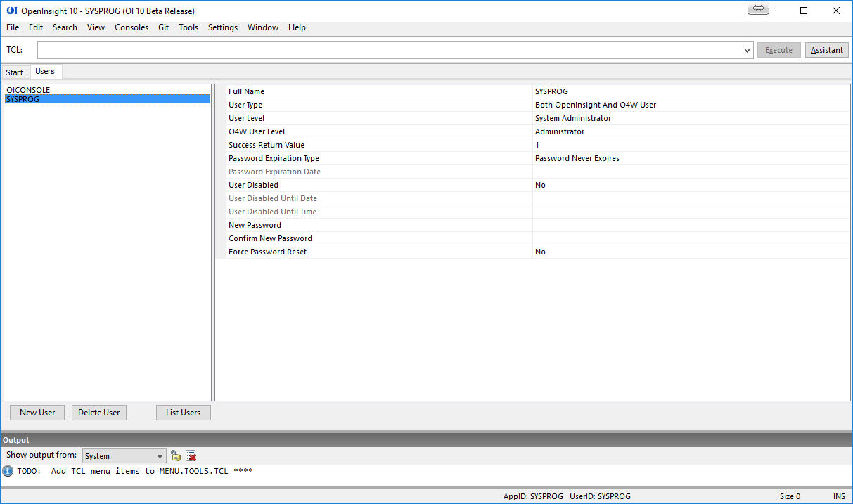Screen dimensions: 853x504
Task: Click the Size 0 status bar entry
Action: point(790,496)
